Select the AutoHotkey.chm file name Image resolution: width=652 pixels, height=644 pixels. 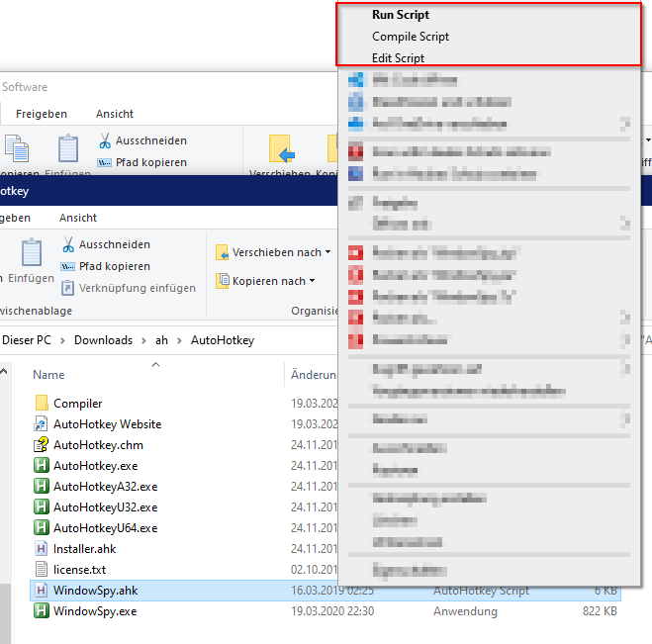(98, 445)
